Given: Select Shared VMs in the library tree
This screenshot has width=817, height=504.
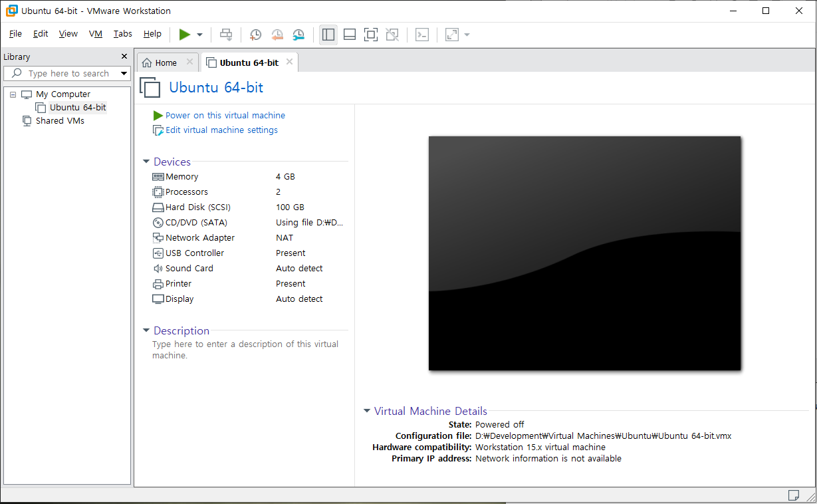Looking at the screenshot, I should coord(60,121).
